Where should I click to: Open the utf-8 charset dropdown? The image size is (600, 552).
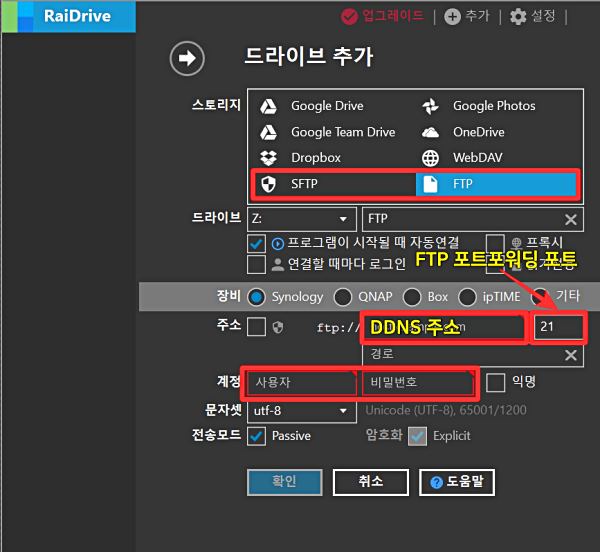point(302,411)
